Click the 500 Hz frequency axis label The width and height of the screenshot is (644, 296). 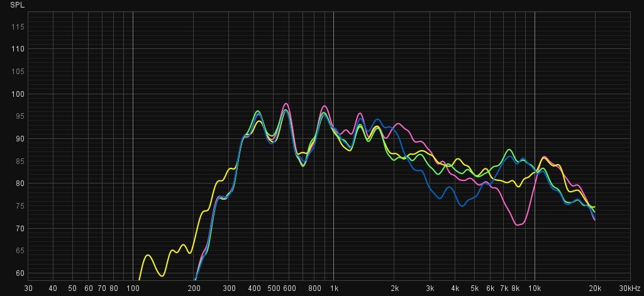click(274, 288)
